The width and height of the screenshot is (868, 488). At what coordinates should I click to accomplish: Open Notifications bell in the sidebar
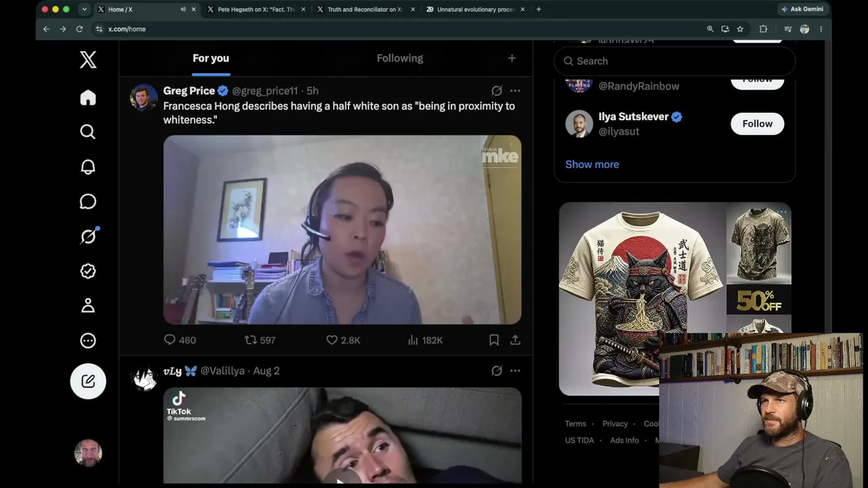[x=88, y=167]
